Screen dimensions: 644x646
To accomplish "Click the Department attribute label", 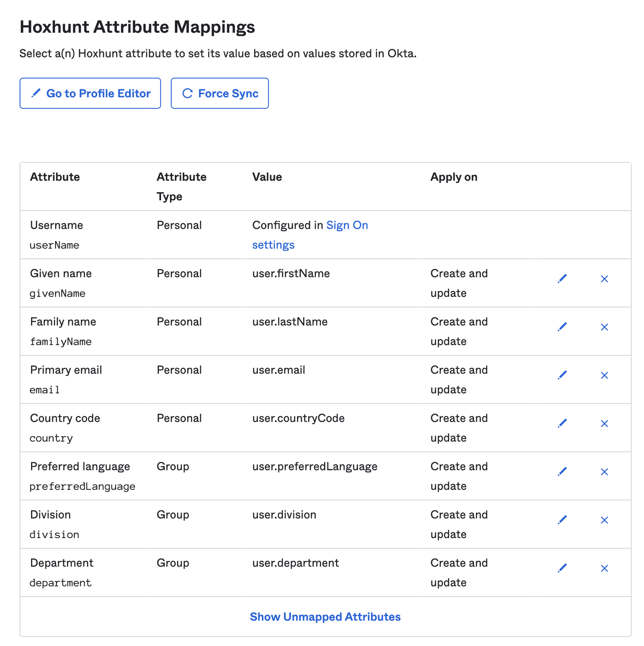I will [x=62, y=563].
